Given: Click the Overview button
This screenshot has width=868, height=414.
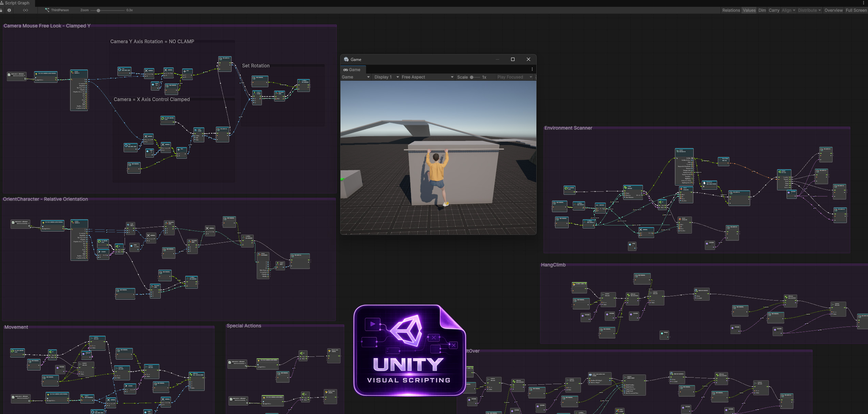Looking at the screenshot, I should (833, 10).
